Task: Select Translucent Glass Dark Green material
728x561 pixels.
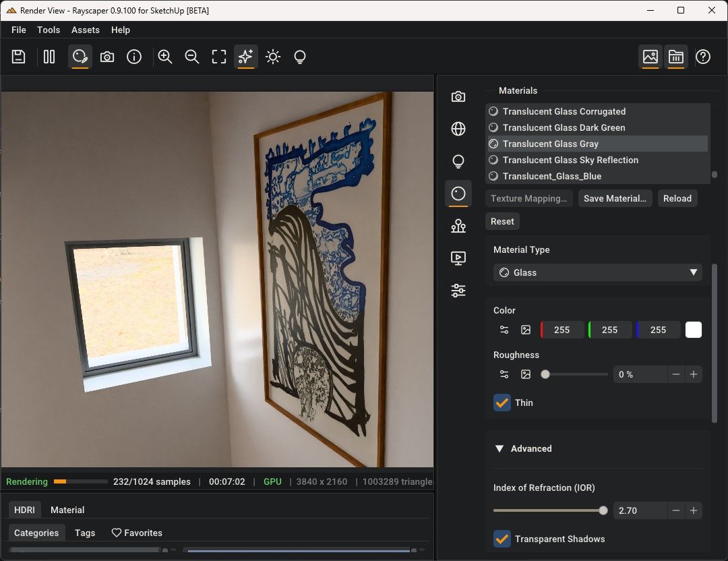Action: [x=597, y=127]
